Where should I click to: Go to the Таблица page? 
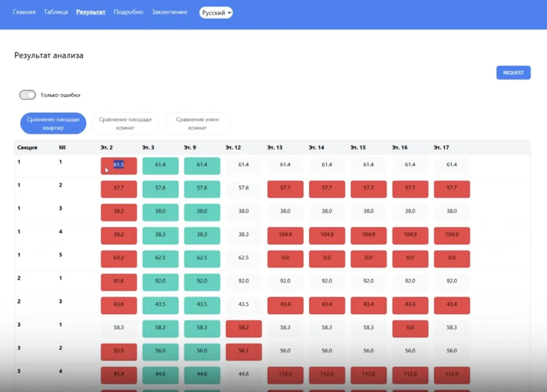[x=56, y=12]
